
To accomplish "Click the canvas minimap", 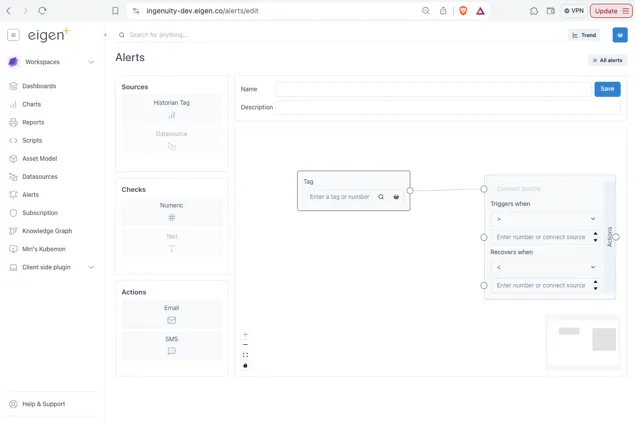I will (x=583, y=343).
